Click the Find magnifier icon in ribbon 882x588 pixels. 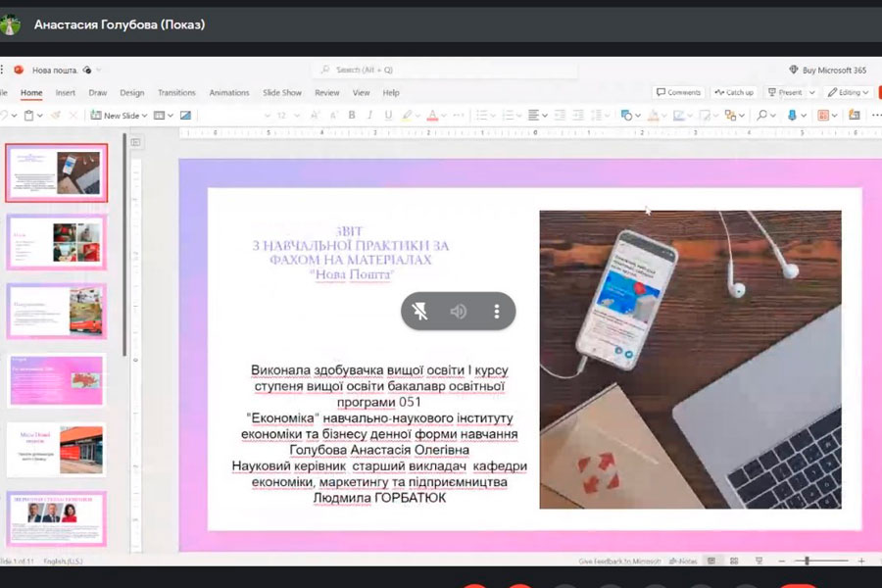[761, 116]
